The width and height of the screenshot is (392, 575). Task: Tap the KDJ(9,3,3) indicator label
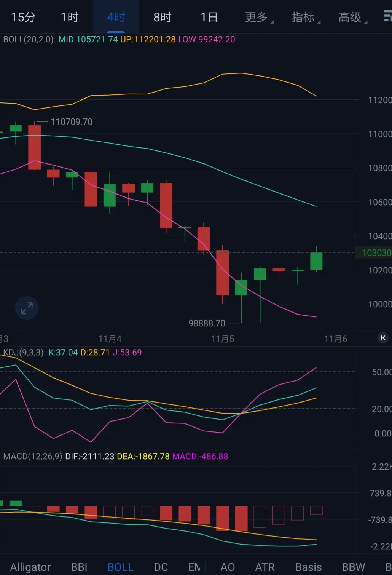click(24, 352)
